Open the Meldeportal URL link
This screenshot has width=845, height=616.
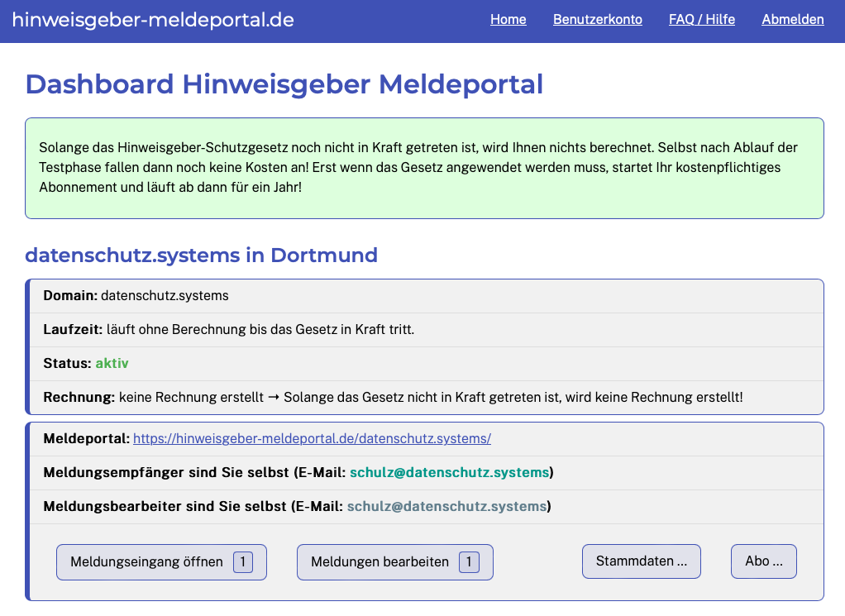[x=312, y=439]
